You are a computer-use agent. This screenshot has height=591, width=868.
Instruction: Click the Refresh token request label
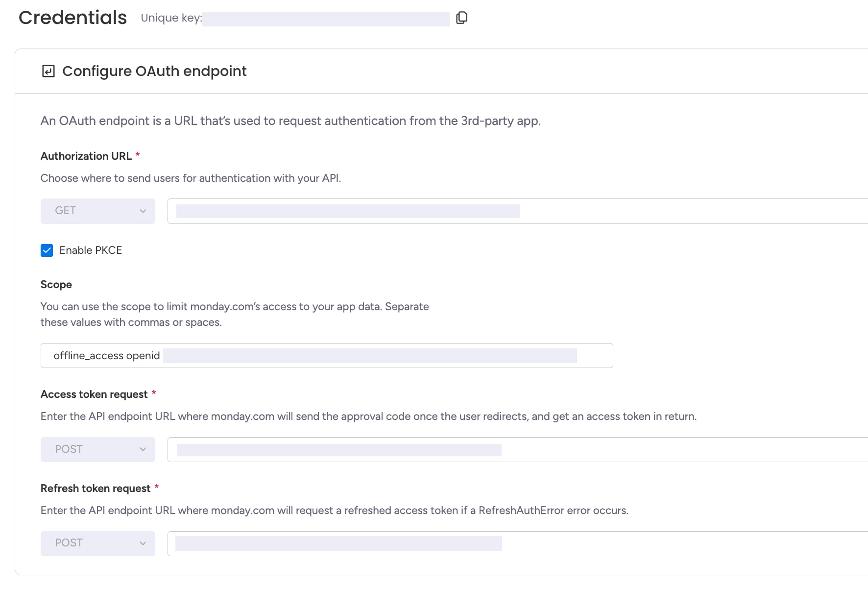point(96,489)
